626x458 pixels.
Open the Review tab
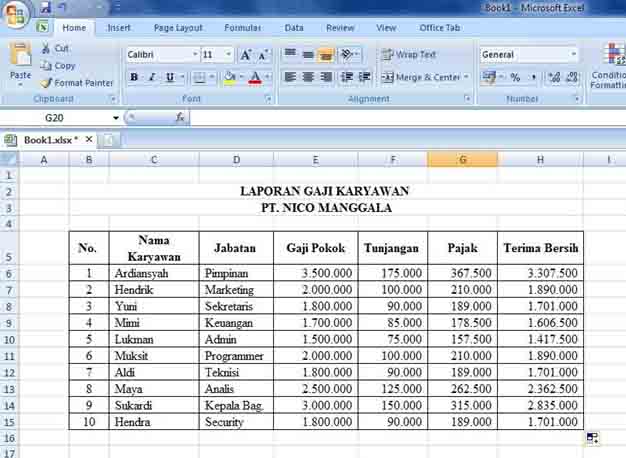point(340,28)
